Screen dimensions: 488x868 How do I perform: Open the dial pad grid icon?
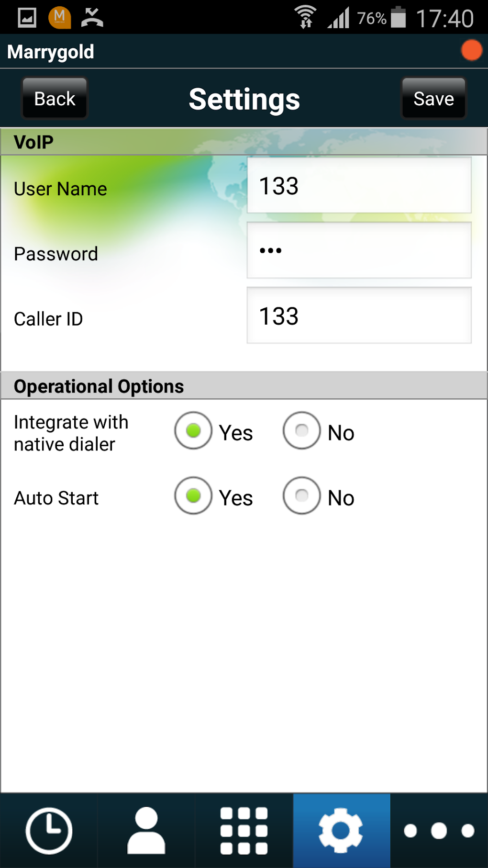point(244,831)
